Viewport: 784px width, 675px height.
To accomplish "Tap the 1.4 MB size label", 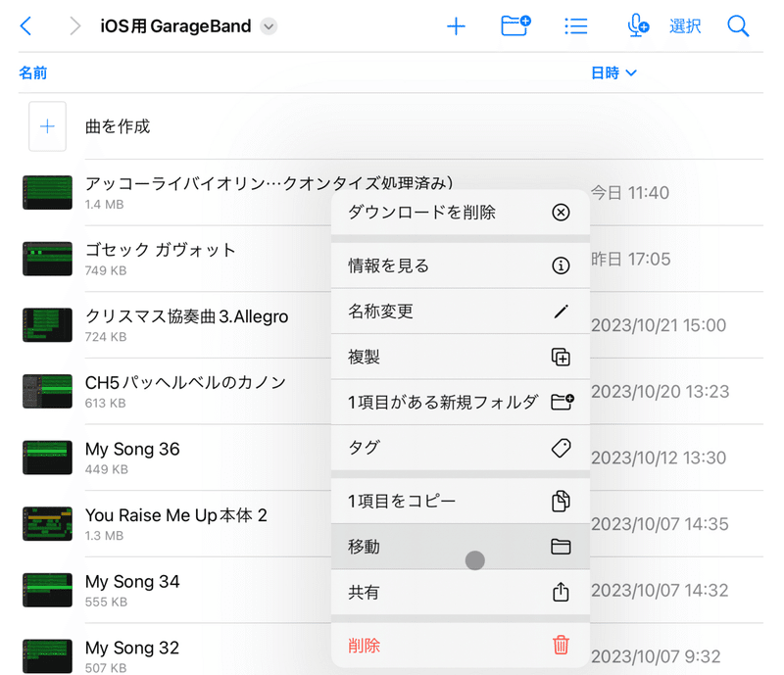I will (104, 204).
